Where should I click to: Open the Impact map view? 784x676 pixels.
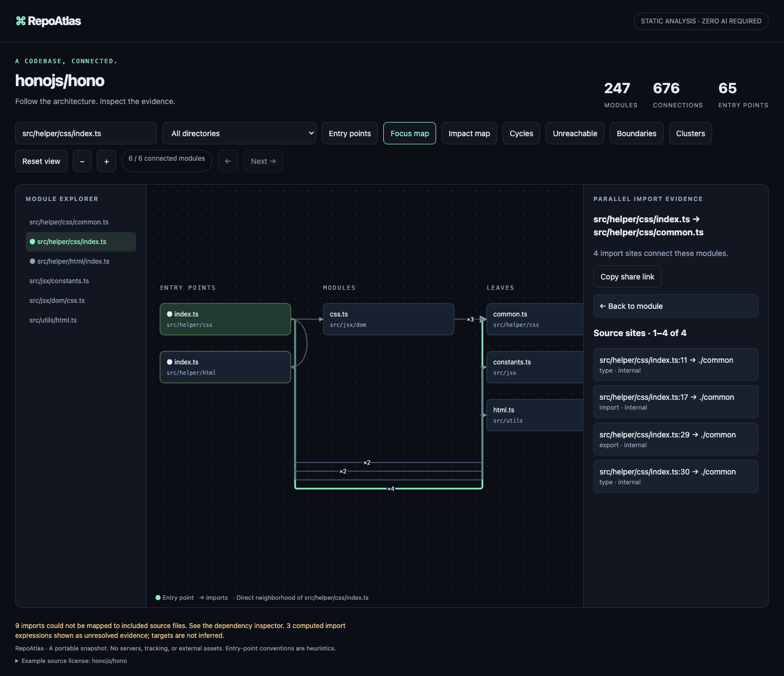click(x=469, y=133)
